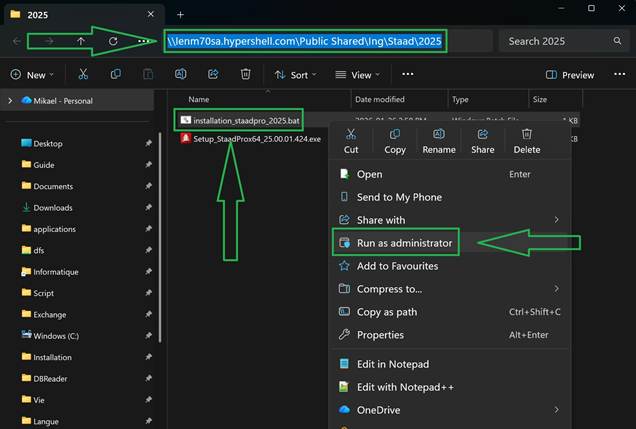Screen dimensions: 636x429
Task: Select Run as administrator
Action: (449, 243)
